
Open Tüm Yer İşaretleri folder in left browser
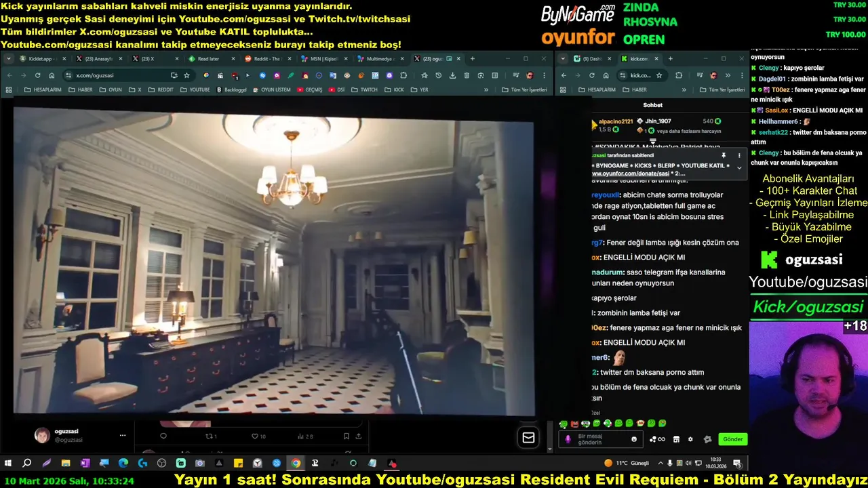click(524, 89)
